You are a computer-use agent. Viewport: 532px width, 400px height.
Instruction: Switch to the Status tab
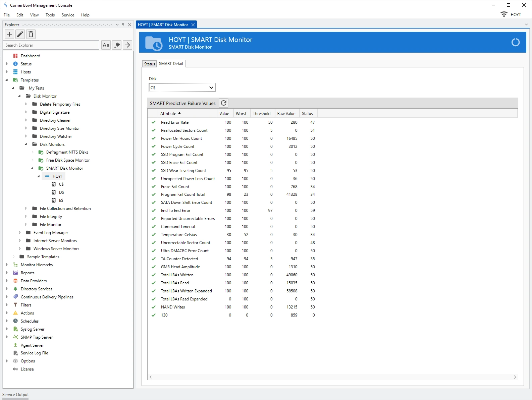click(149, 64)
